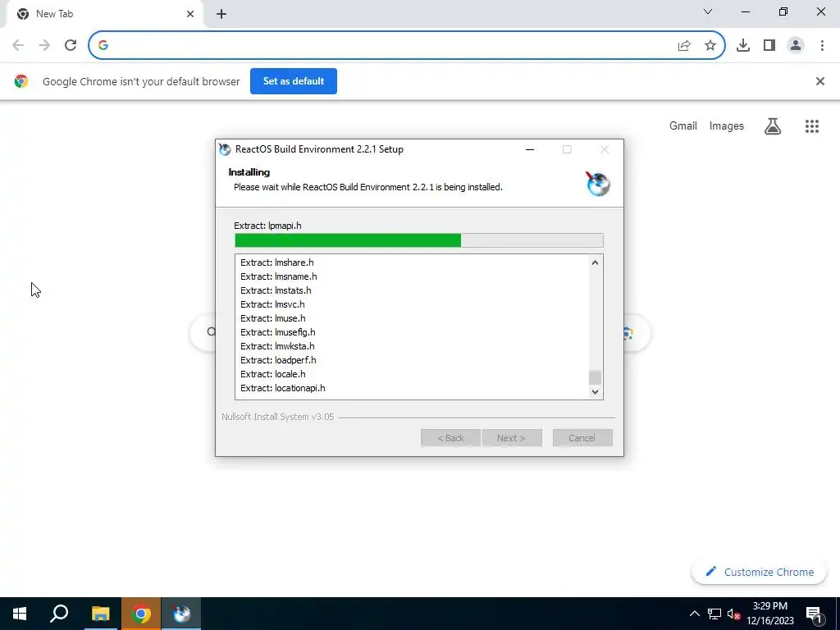Viewport: 840px width, 630px height.
Task: Open Images link
Action: pos(727,126)
